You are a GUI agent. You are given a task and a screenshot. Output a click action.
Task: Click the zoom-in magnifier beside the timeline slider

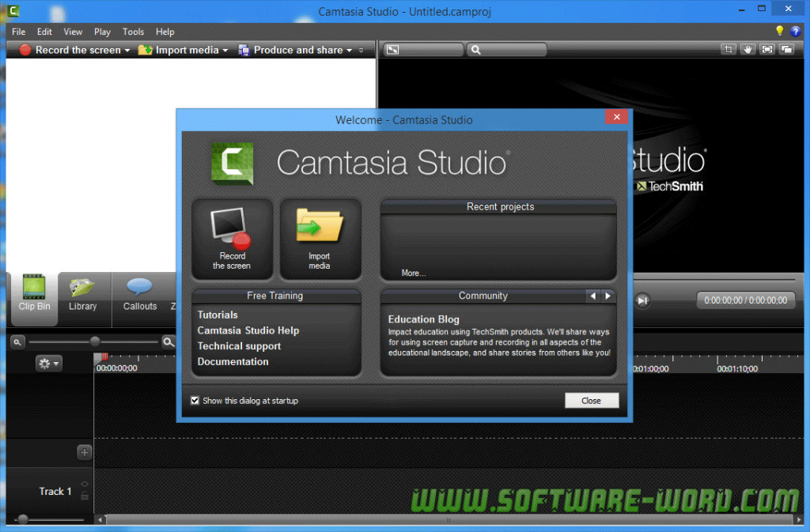click(x=168, y=341)
